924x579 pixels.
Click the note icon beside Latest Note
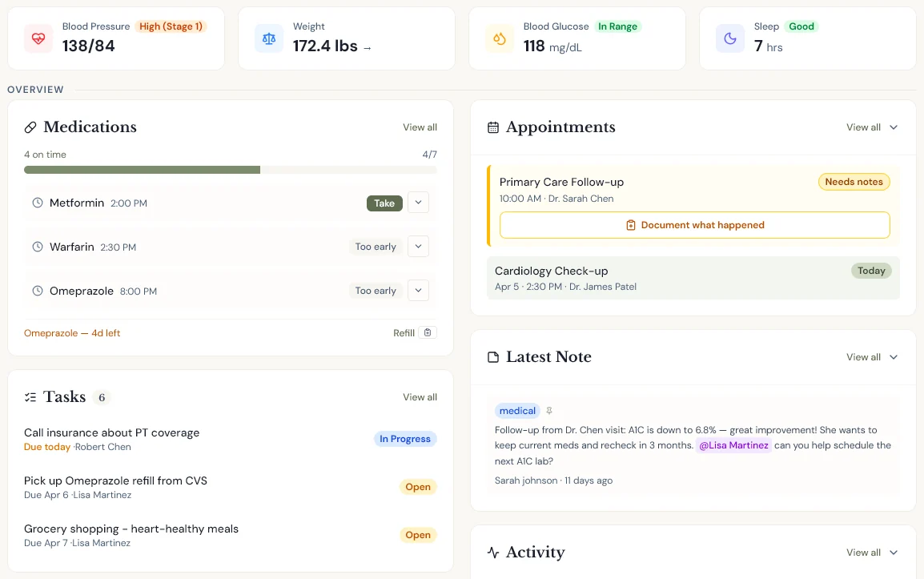coord(493,357)
